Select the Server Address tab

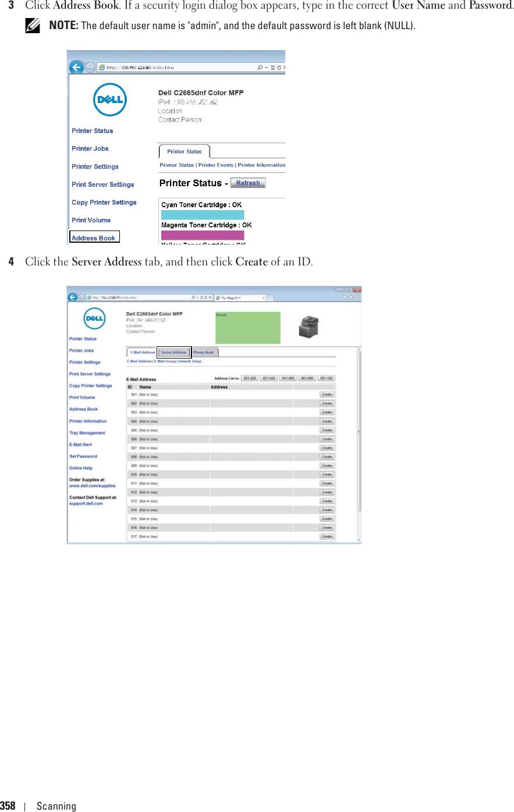click(174, 352)
